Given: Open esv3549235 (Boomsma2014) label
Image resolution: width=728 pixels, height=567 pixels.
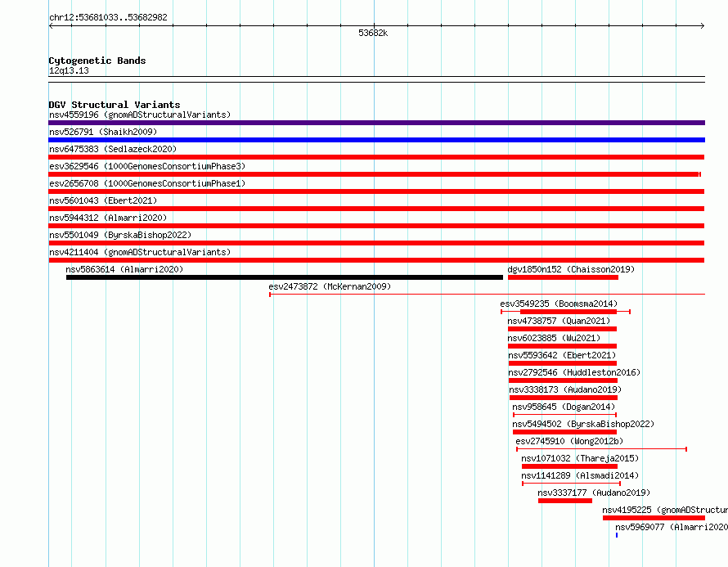Looking at the screenshot, I should 559,304.
